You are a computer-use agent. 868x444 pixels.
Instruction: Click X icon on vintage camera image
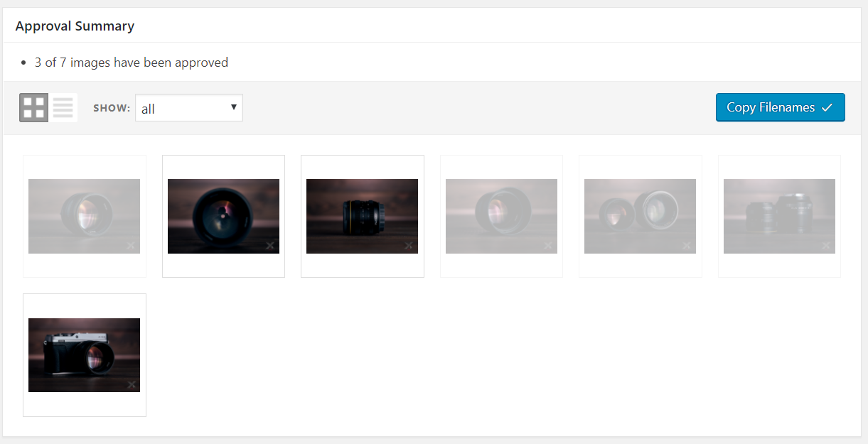click(131, 384)
